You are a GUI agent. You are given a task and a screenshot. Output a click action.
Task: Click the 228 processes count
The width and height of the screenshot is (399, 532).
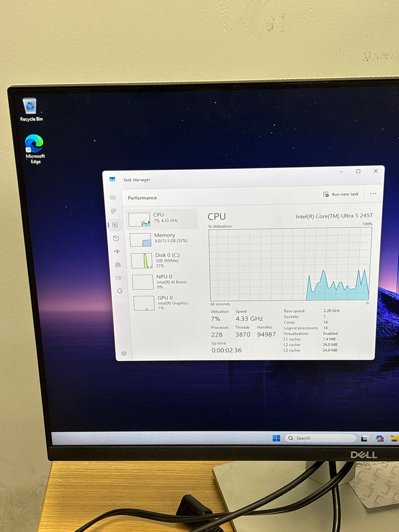click(x=217, y=335)
